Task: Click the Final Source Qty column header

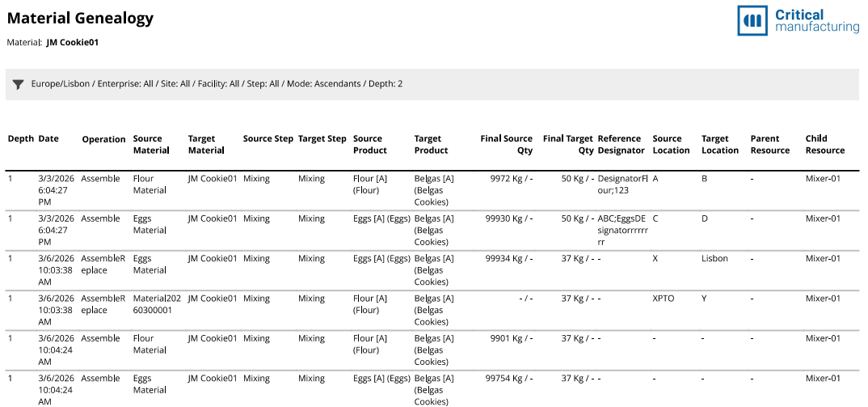Action: [507, 144]
